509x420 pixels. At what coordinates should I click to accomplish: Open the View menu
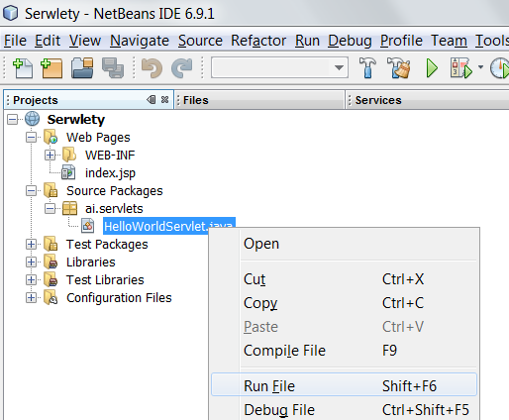point(85,41)
